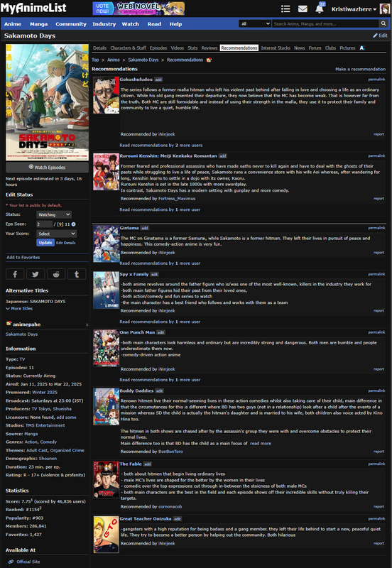The image size is (392, 568).
Task: Open Industry menu
Action: [x=104, y=24]
